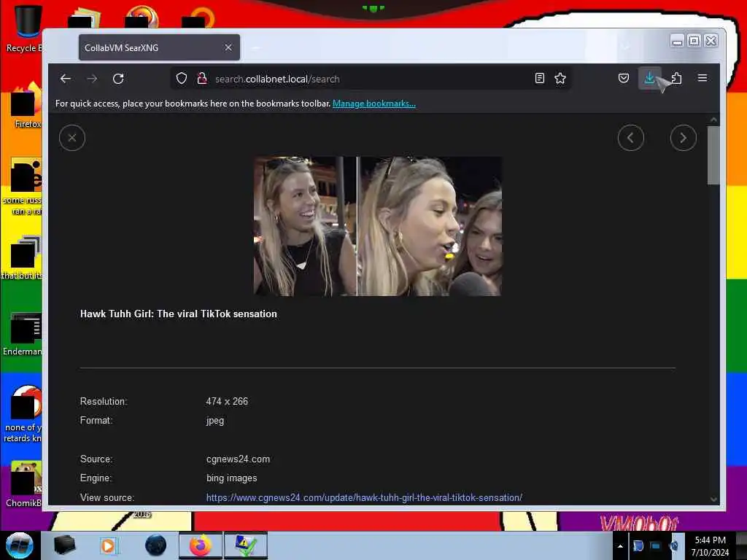Open the Manage bookmarks link
The width and height of the screenshot is (747, 560).
[x=374, y=104]
